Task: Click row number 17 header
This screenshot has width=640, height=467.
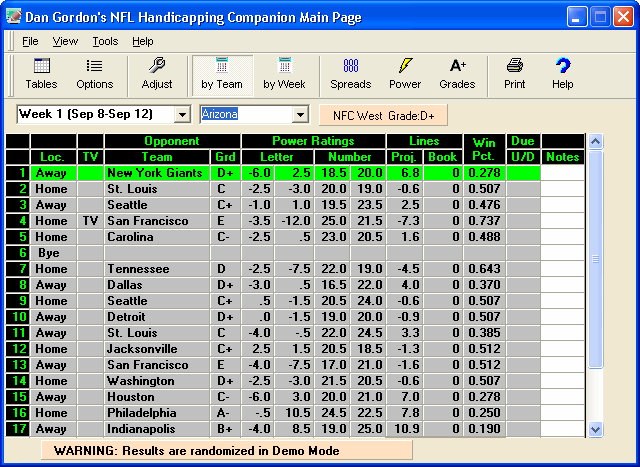Action: click(x=18, y=429)
